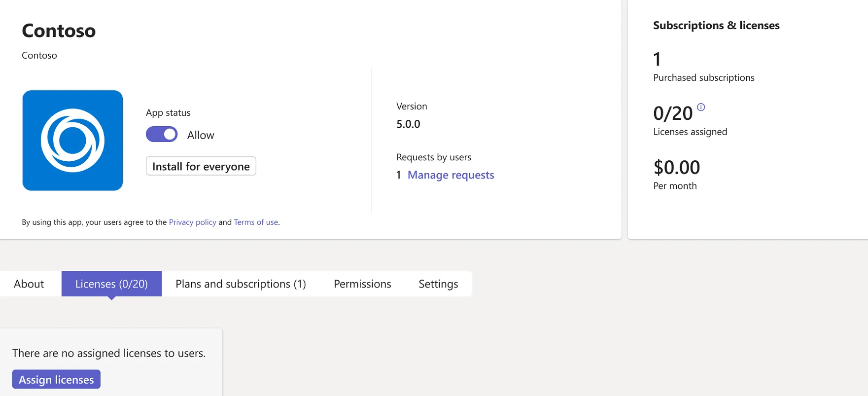
Task: Open the Manage requests link
Action: (x=451, y=175)
